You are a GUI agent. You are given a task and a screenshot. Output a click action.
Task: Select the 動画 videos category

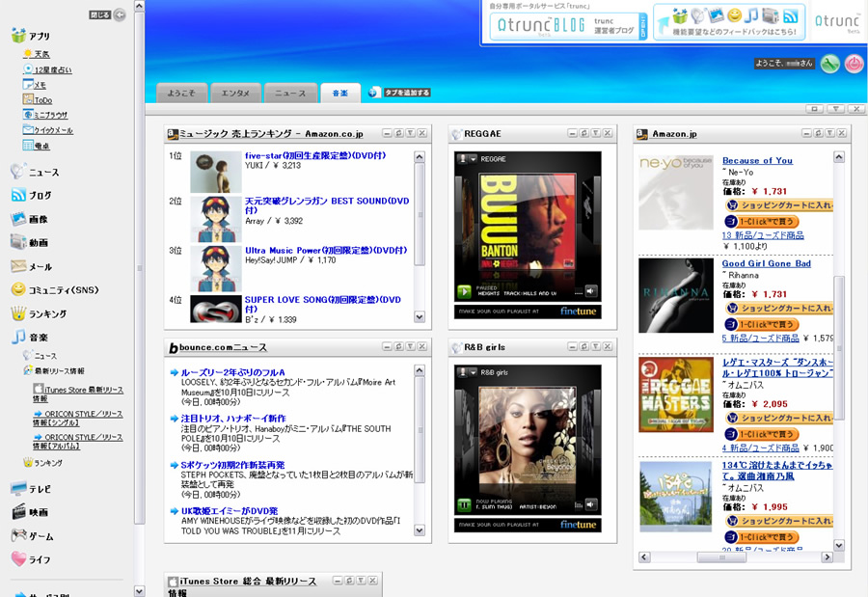(29, 242)
